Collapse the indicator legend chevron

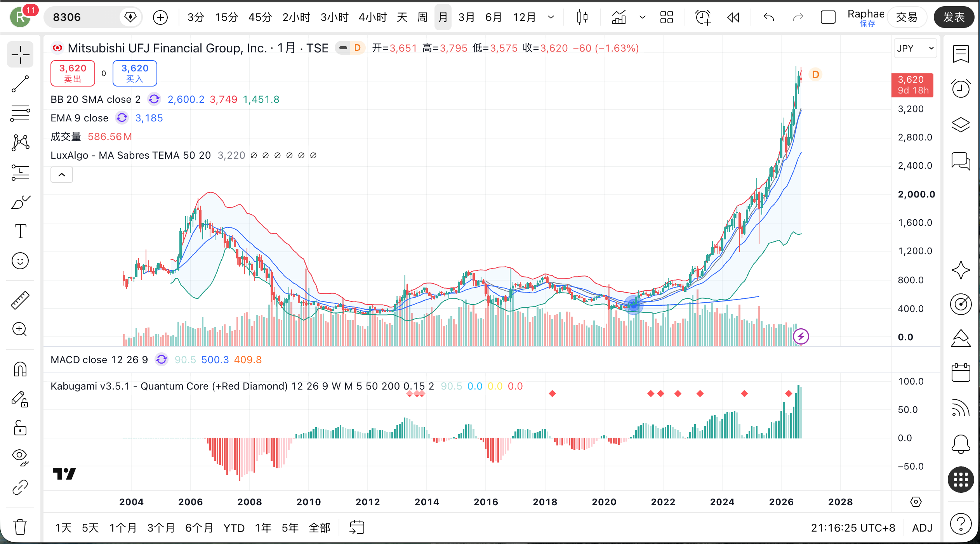tap(62, 175)
